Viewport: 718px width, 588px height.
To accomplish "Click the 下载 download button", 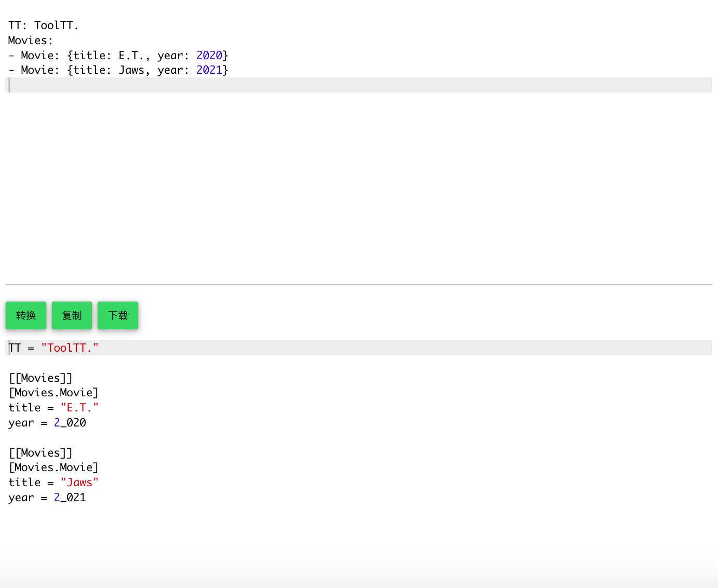I will click(x=117, y=315).
